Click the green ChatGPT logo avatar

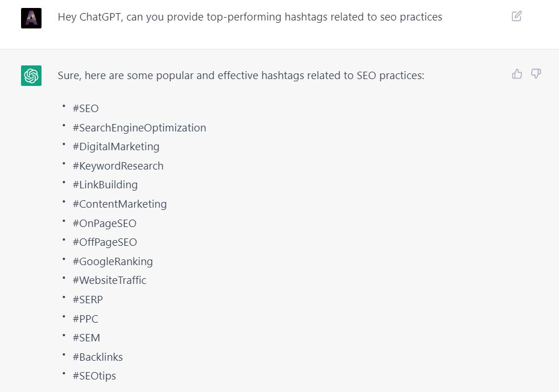[31, 76]
